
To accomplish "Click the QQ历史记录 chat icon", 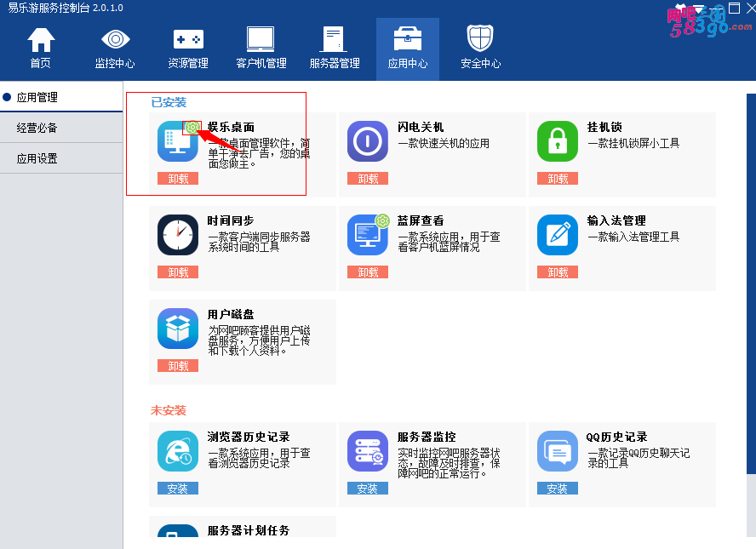I will tap(558, 451).
